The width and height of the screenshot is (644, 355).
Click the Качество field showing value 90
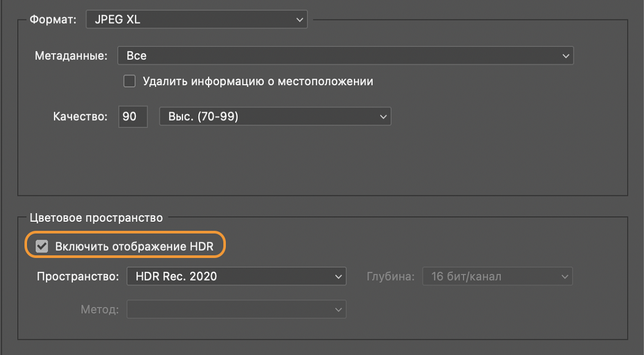(x=132, y=116)
